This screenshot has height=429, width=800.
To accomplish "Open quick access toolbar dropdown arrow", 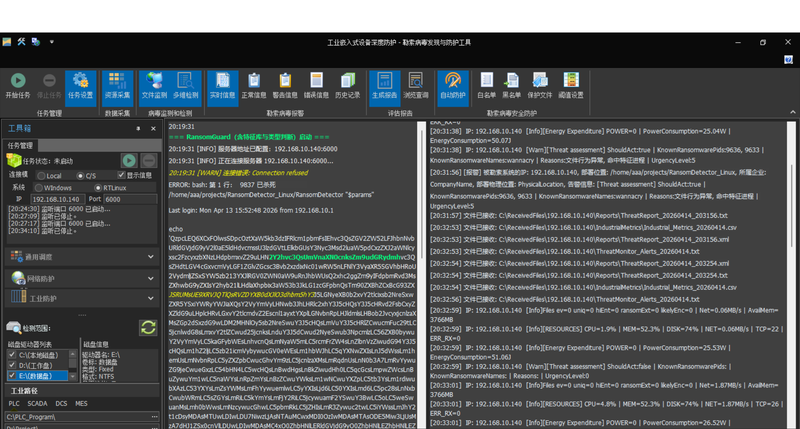I will click(52, 42).
